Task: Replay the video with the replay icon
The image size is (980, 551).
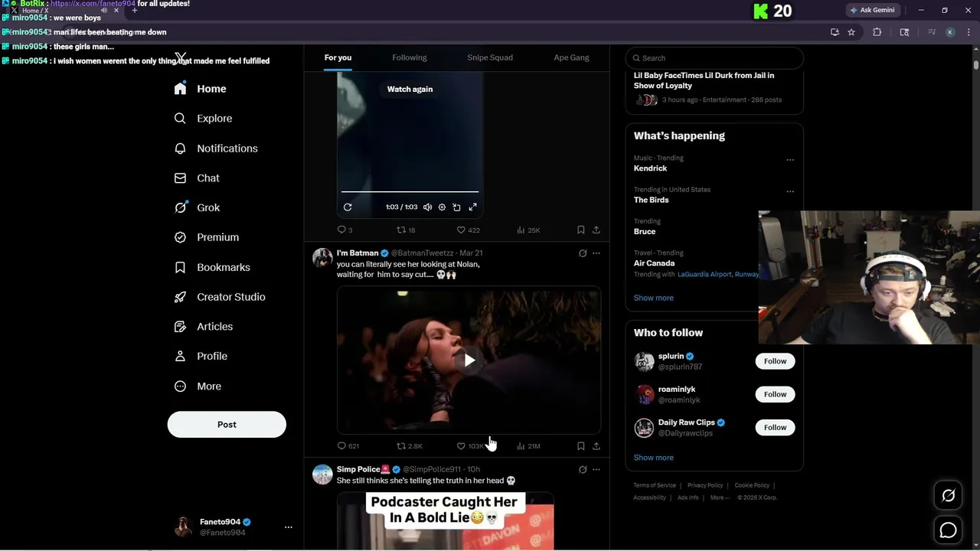Action: coord(348,207)
